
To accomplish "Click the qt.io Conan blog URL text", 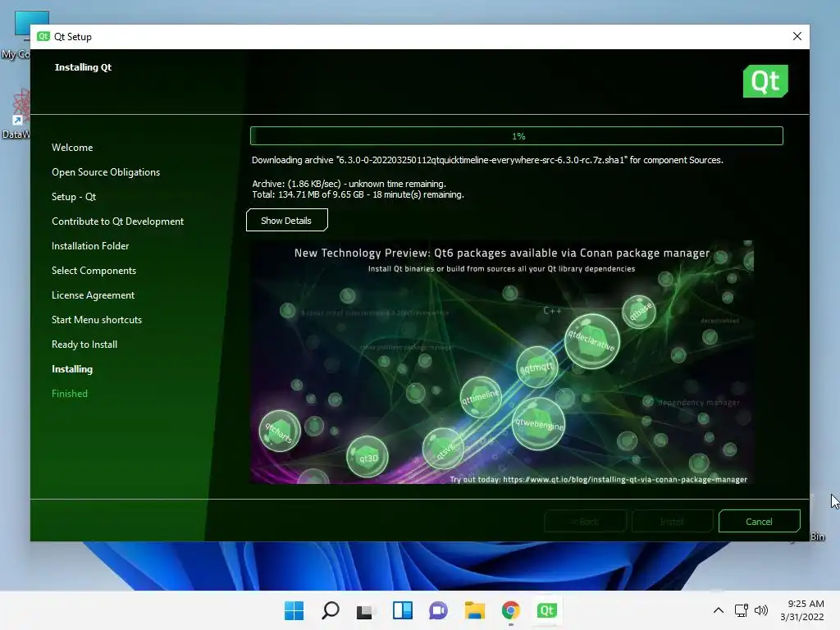I will click(x=624, y=479).
